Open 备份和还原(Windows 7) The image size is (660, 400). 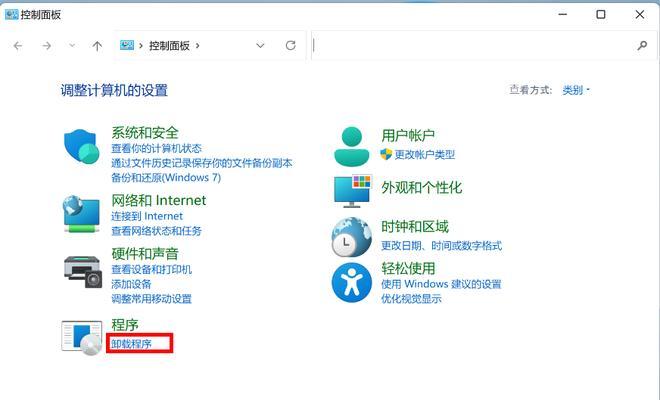(x=166, y=178)
